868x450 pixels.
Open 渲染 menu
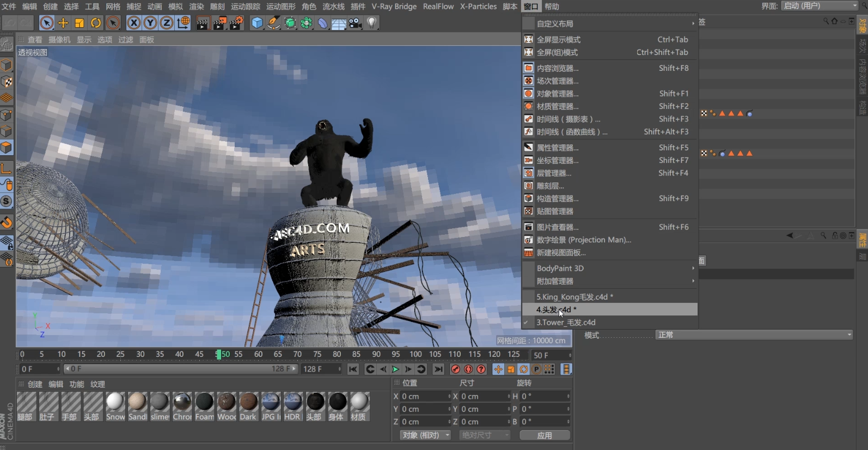coord(196,7)
